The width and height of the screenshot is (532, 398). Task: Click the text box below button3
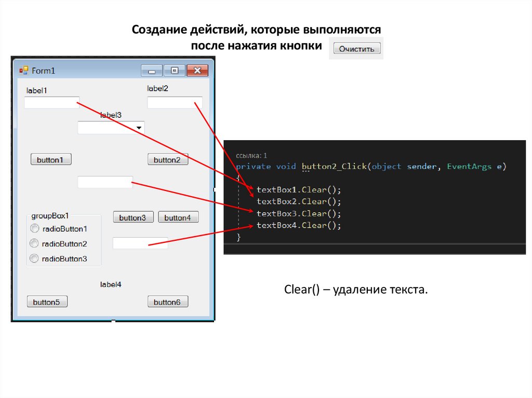tap(140, 243)
